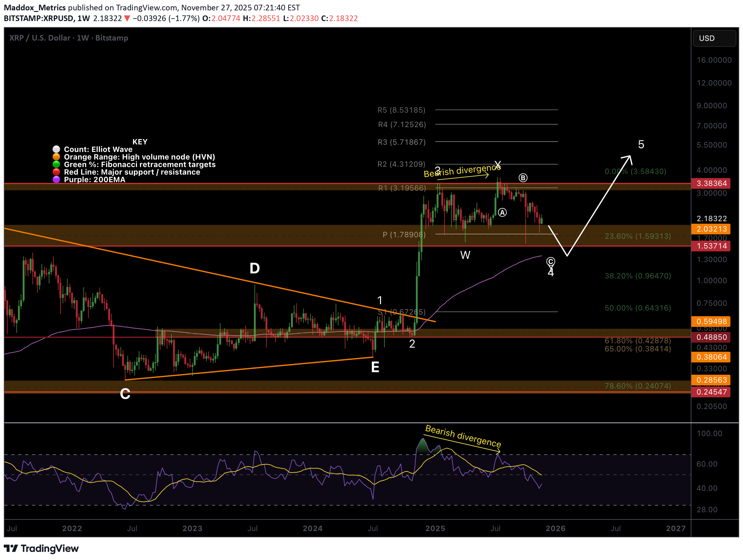Click the red downward triangle price-change icon
The width and height of the screenshot is (743, 560).
[128, 19]
